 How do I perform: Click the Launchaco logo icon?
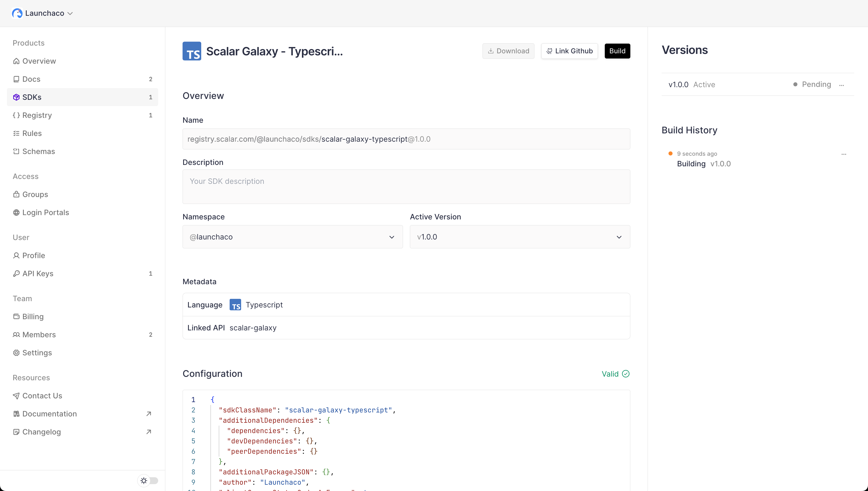[x=17, y=13]
